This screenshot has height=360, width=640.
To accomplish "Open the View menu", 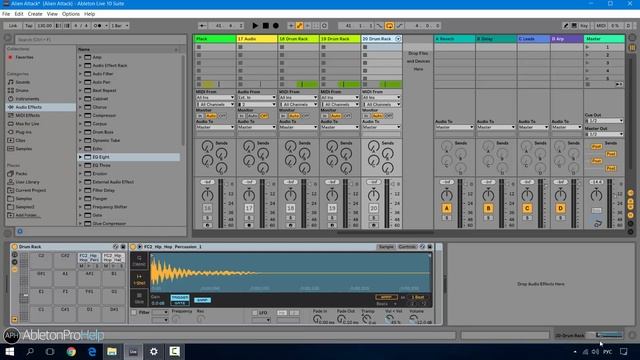I will [x=52, y=14].
